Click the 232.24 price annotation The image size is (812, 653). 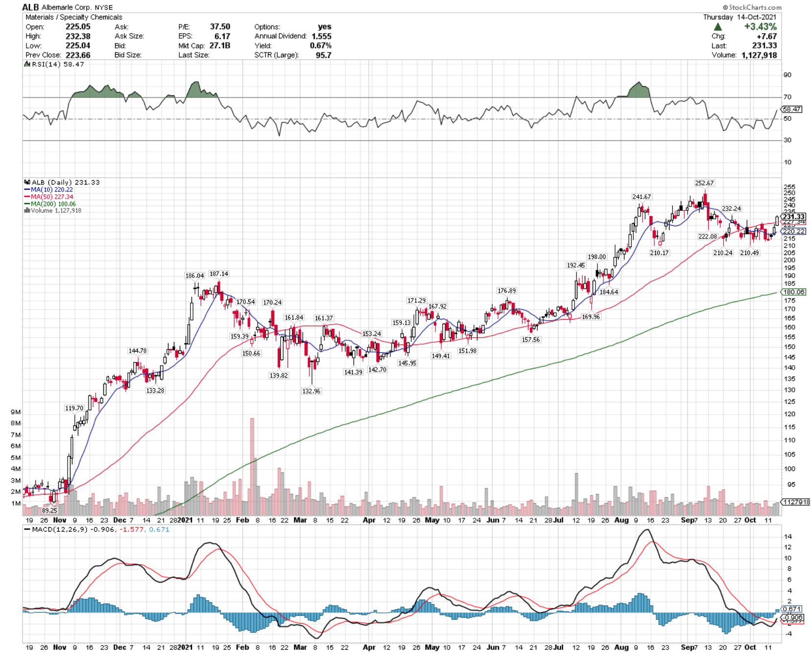pyautogui.click(x=731, y=209)
